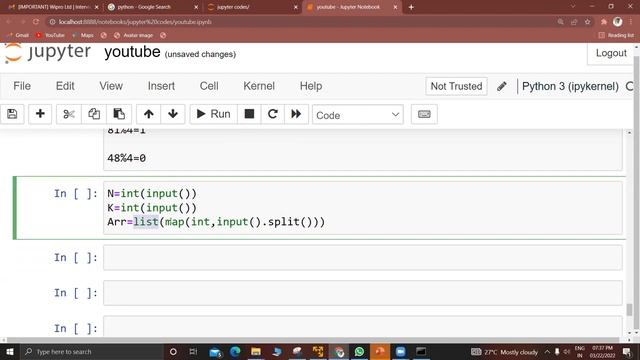
Task: Click the K=int(input()) code line
Action: point(152,208)
